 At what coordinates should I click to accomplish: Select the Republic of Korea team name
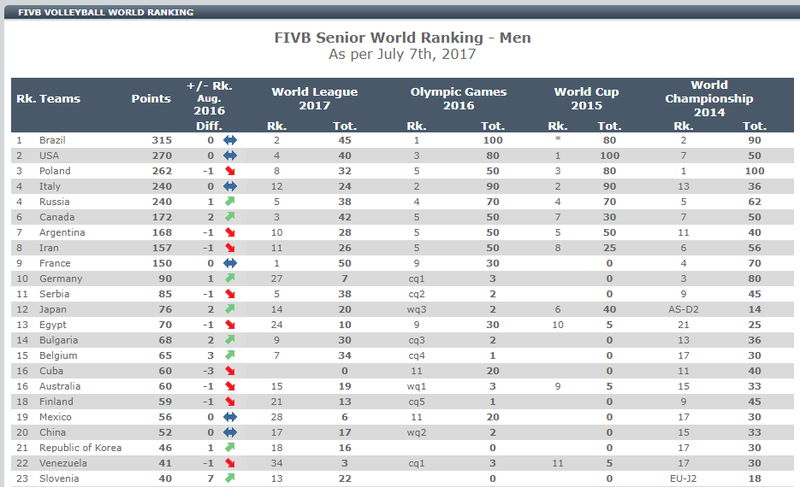[x=81, y=448]
